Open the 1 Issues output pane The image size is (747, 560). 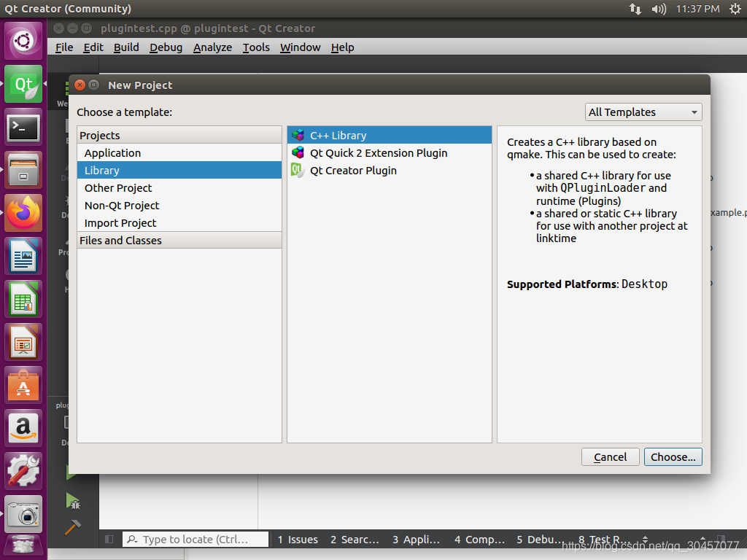click(298, 539)
